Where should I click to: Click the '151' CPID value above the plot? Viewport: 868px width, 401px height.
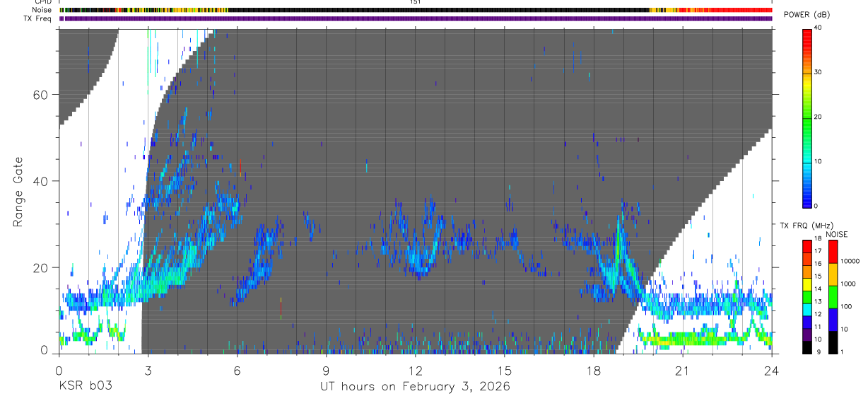pyautogui.click(x=416, y=2)
